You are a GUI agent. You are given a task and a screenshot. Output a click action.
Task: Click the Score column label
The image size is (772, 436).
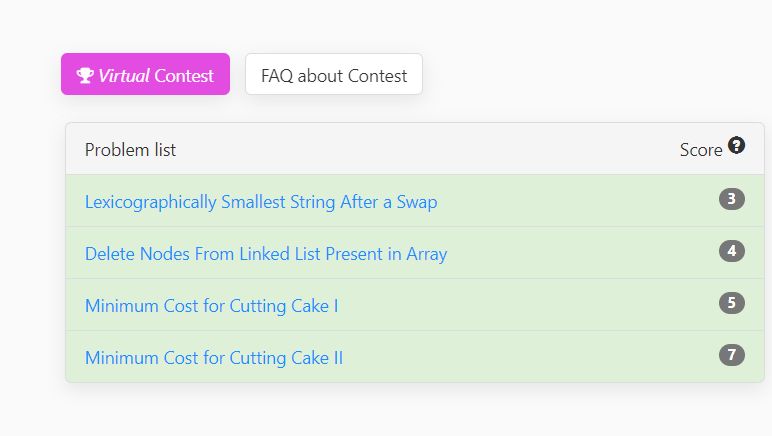tap(701, 150)
